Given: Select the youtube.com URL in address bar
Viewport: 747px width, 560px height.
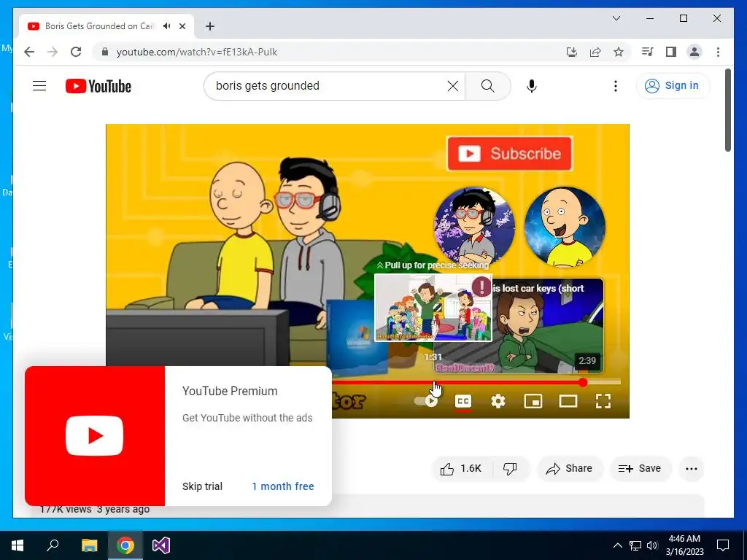Looking at the screenshot, I should click(197, 52).
